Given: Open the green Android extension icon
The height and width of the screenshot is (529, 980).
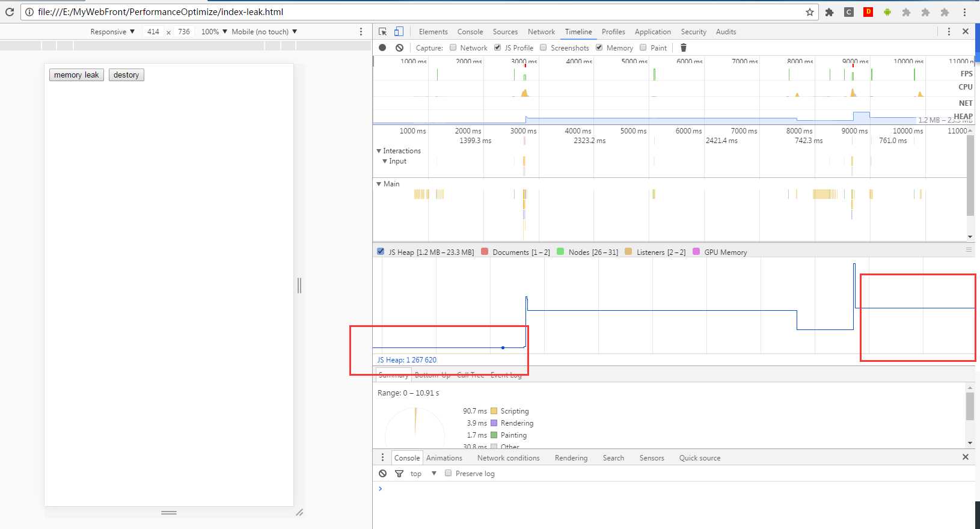Looking at the screenshot, I should click(887, 12).
